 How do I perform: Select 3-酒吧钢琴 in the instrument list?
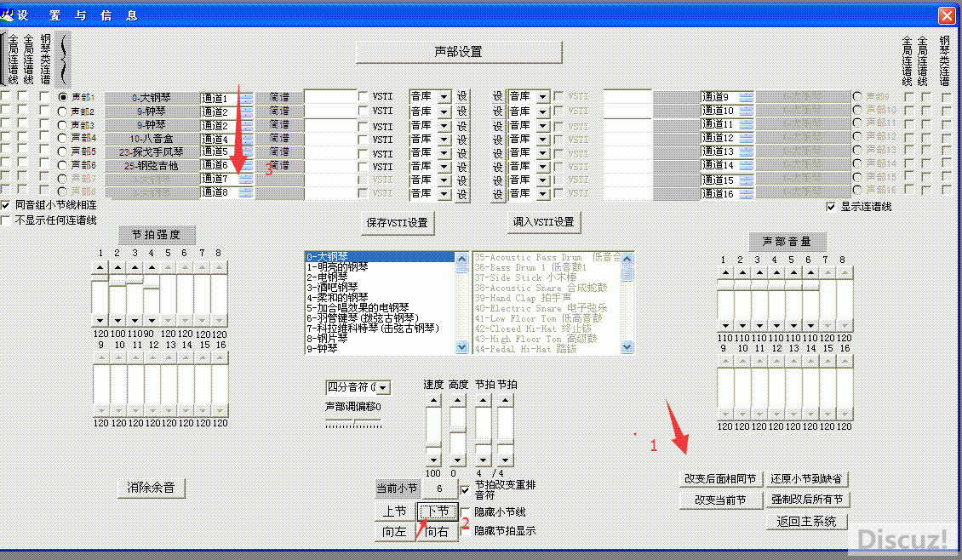(x=332, y=287)
